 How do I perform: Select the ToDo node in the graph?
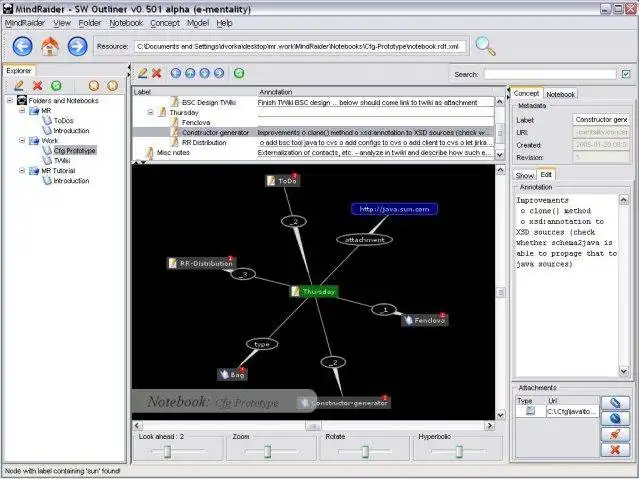283,181
